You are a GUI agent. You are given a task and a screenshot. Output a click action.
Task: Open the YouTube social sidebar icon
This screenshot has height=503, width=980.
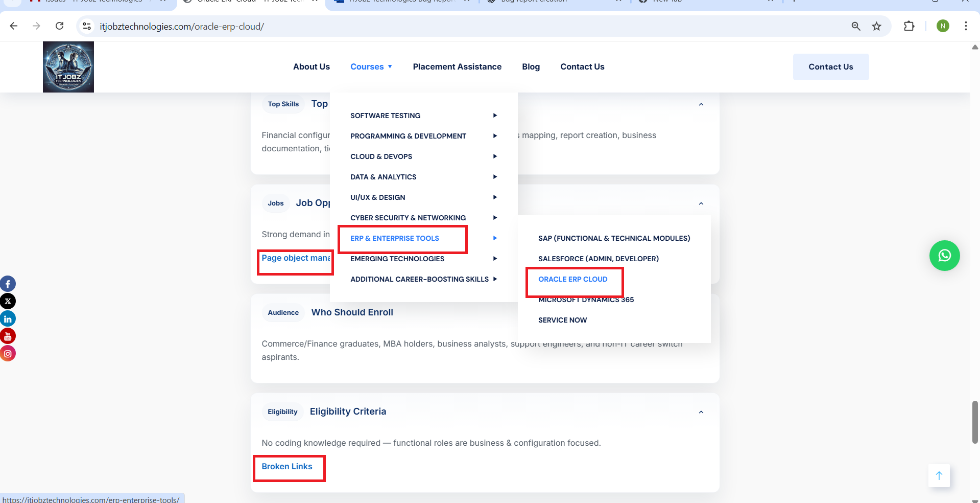(x=8, y=336)
